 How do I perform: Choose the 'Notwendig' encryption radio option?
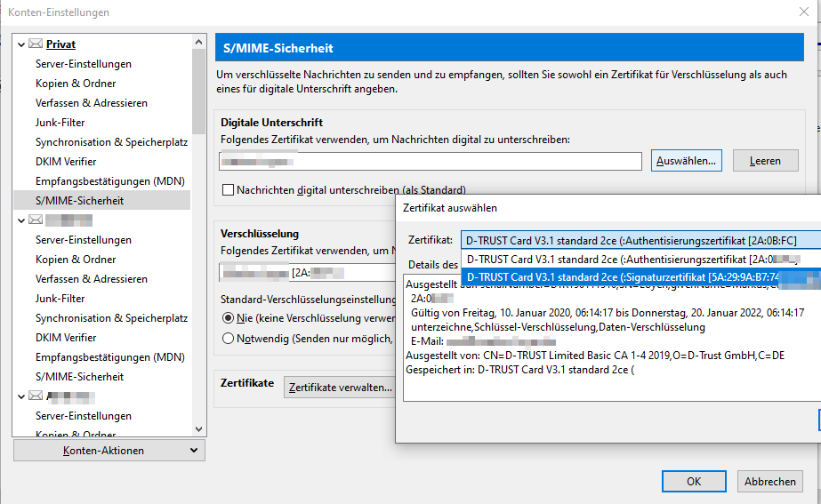tap(229, 338)
